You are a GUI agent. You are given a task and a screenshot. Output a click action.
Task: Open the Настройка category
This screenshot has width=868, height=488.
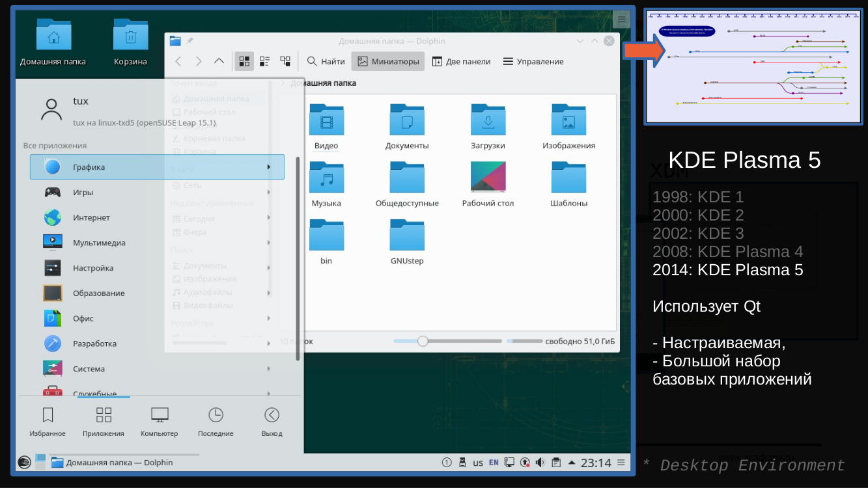pos(157,268)
